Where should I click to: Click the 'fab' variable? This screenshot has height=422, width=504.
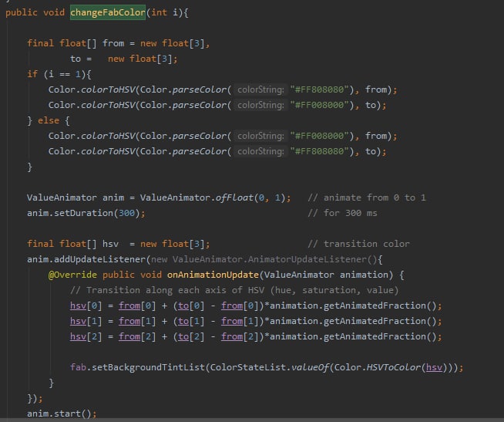78,367
